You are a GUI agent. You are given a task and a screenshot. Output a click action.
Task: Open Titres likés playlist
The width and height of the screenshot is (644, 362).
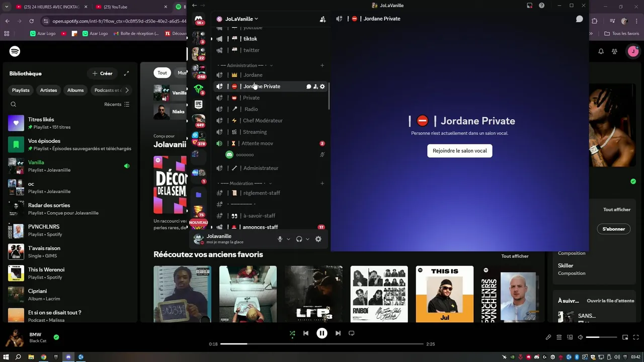click(x=70, y=123)
